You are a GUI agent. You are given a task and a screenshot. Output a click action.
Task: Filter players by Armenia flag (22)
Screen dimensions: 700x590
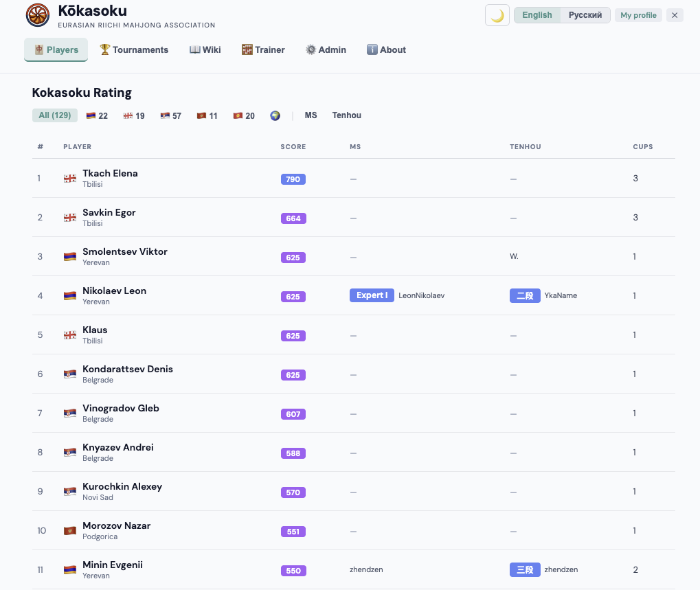tap(97, 116)
